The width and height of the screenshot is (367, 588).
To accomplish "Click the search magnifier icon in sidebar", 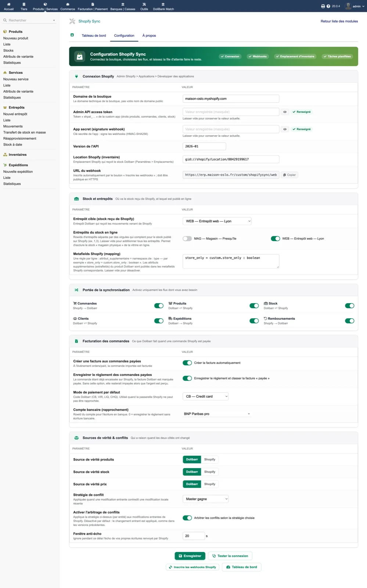I will click(x=5, y=20).
